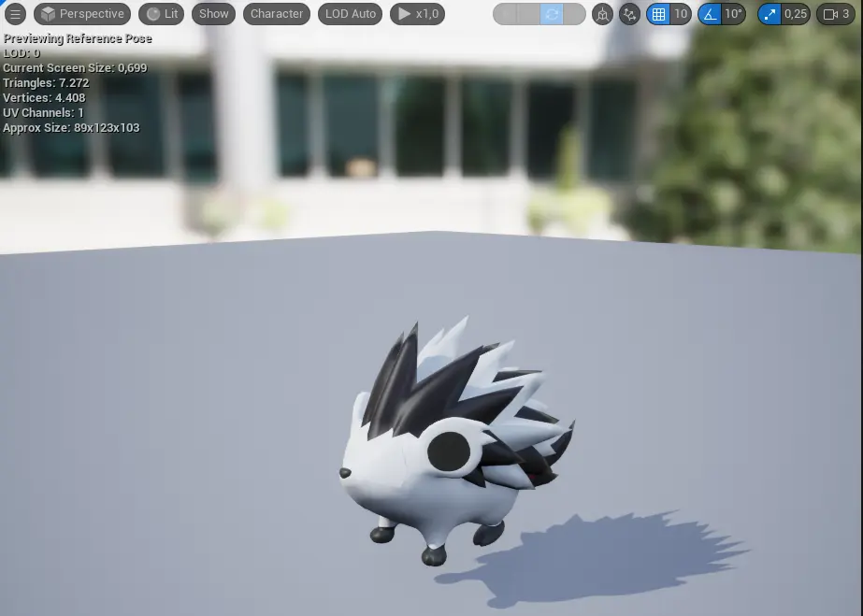Open the Character menu
This screenshot has width=863, height=616.
[277, 14]
